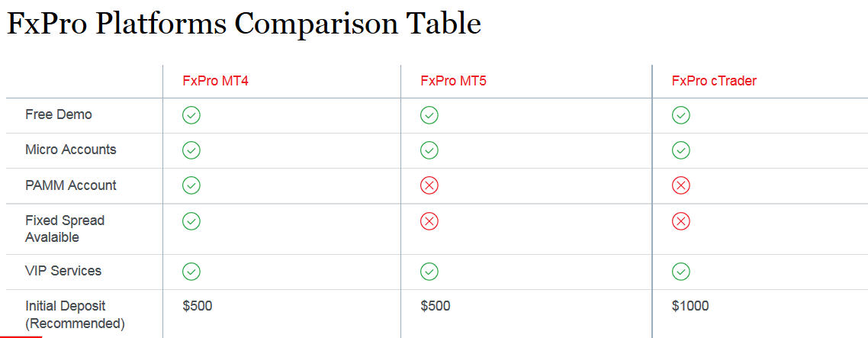
Task: Select the Micro Accounts checkmark for MT4
Action: click(191, 150)
